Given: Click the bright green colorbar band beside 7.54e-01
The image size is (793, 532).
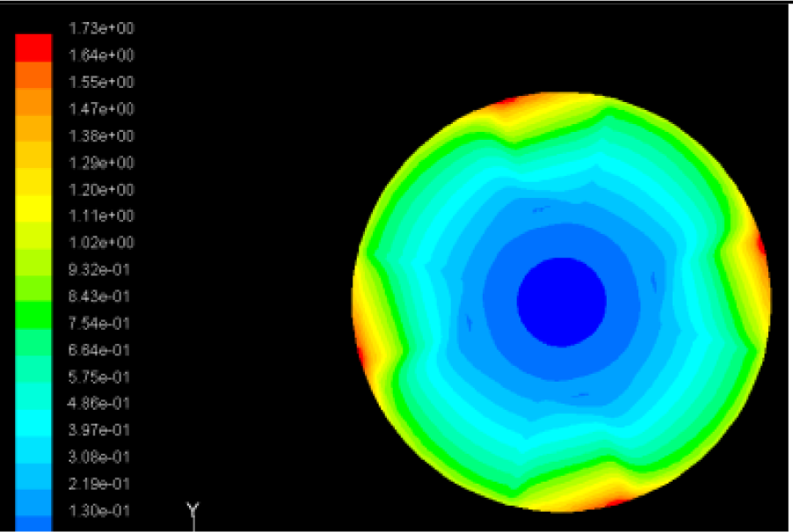Looking at the screenshot, I should point(33,315).
